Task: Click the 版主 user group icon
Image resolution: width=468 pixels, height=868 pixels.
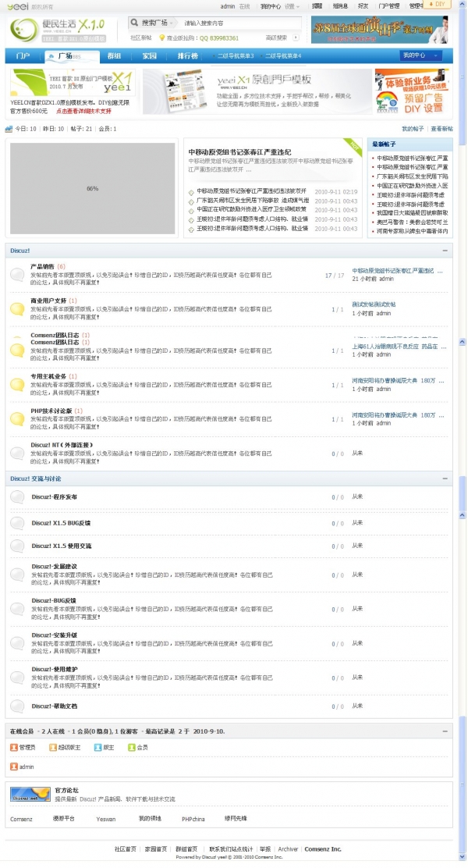Action: click(x=98, y=747)
